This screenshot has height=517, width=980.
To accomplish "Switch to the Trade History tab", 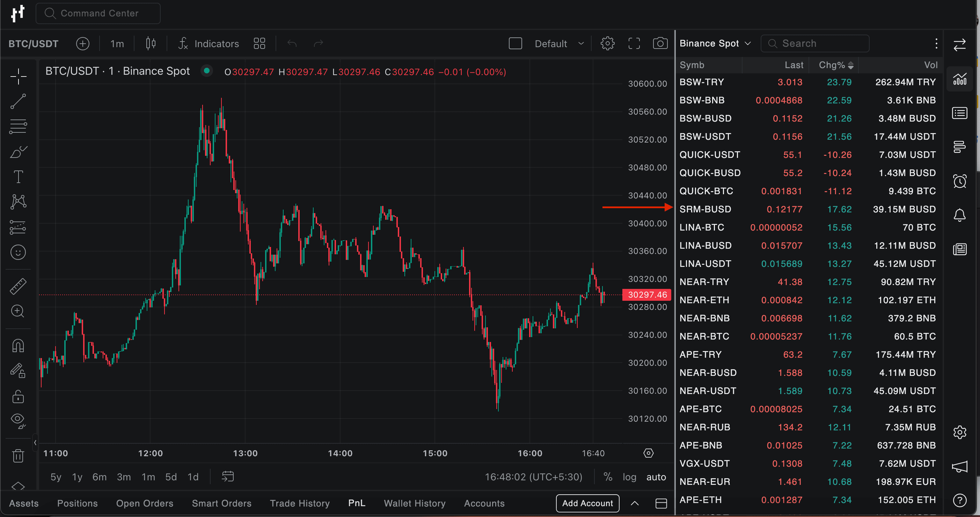I will 299,503.
